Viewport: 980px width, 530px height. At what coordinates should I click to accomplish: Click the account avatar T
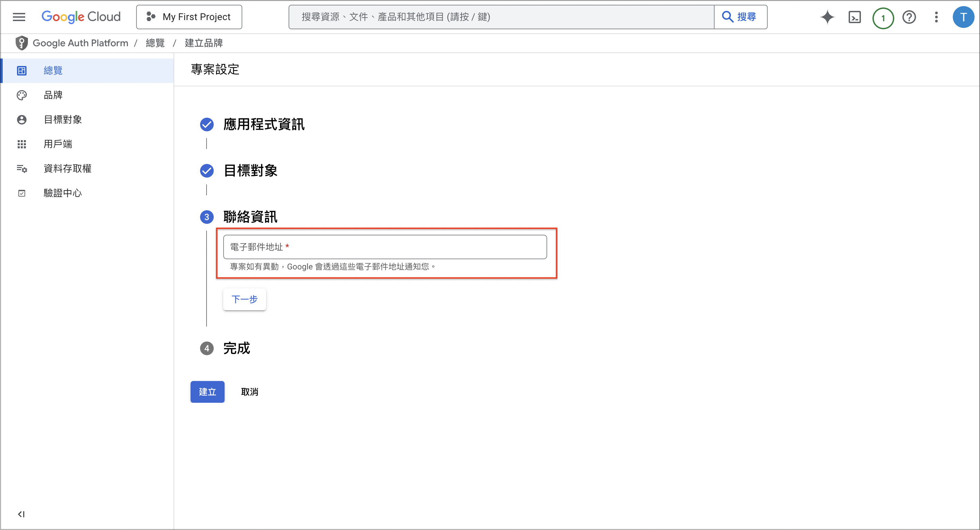pyautogui.click(x=963, y=17)
